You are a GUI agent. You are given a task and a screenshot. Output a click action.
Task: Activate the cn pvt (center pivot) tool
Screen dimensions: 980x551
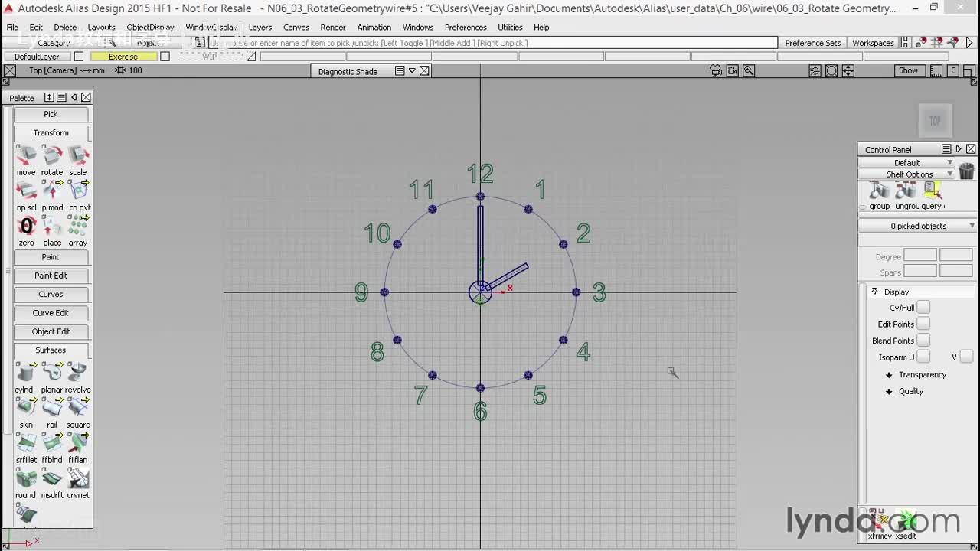(x=78, y=191)
